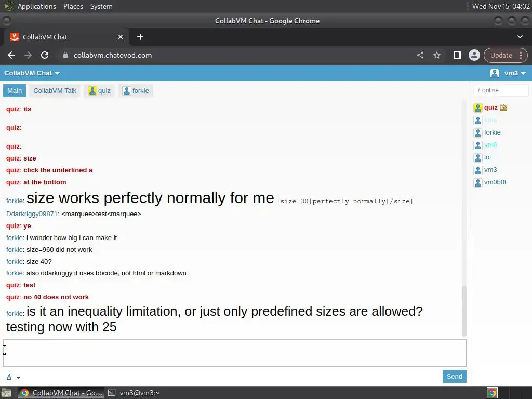The height and width of the screenshot is (399, 532).
Task: Select quiz in the online users list
Action: [490, 108]
